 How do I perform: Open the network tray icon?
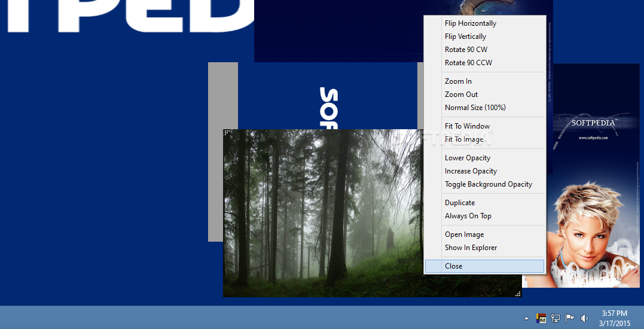click(x=556, y=318)
